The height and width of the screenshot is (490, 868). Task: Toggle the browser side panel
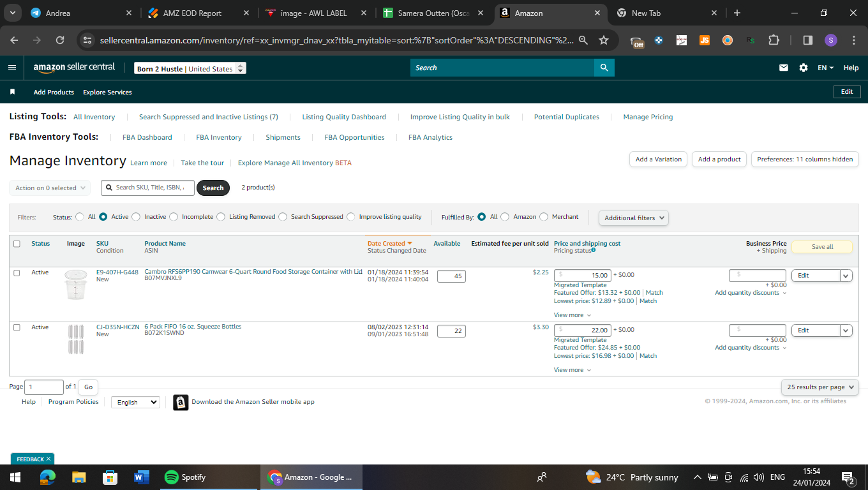(x=807, y=40)
